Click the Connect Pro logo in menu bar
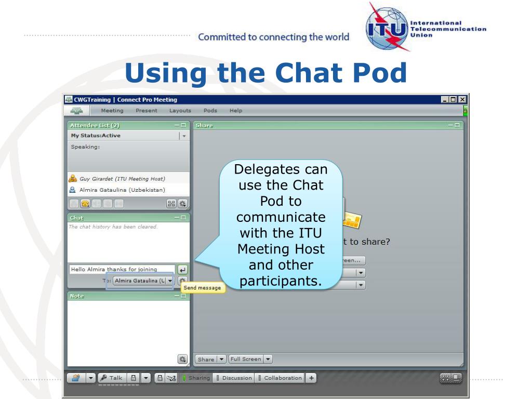532x399 pixels. tap(77, 111)
